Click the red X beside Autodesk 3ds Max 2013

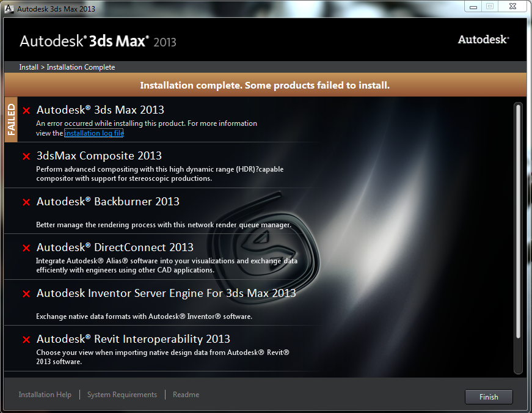tap(25, 111)
